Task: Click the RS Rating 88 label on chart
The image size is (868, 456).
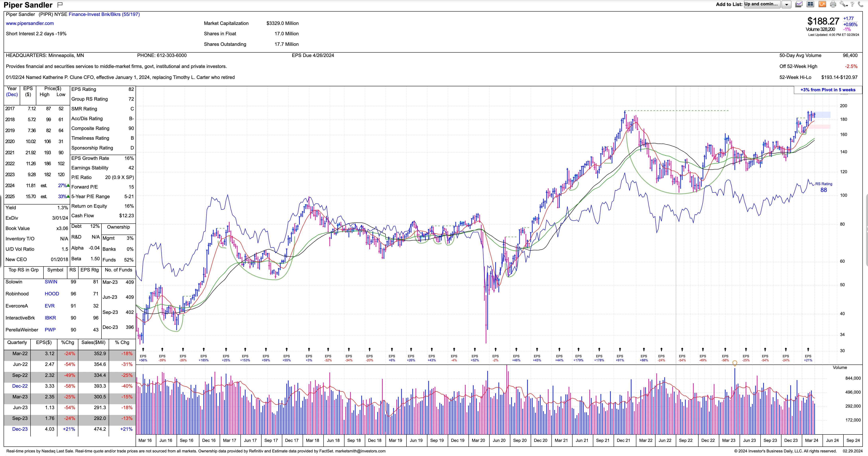Action: coord(824,187)
